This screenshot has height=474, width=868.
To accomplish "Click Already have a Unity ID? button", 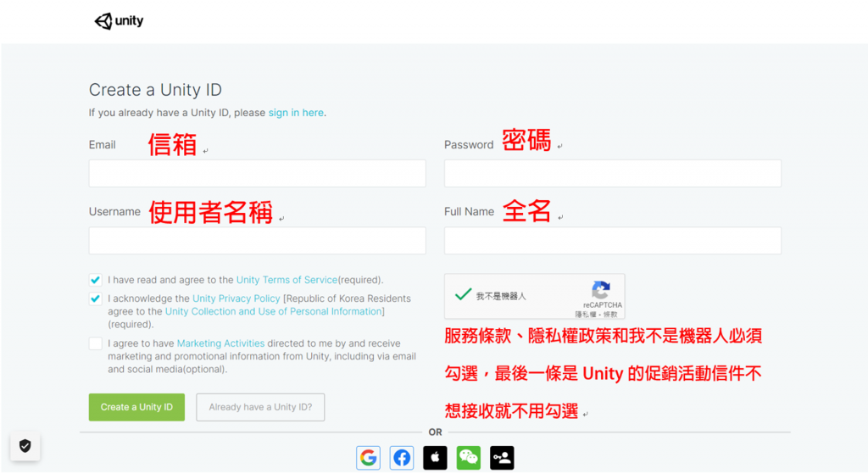I will [x=260, y=407].
